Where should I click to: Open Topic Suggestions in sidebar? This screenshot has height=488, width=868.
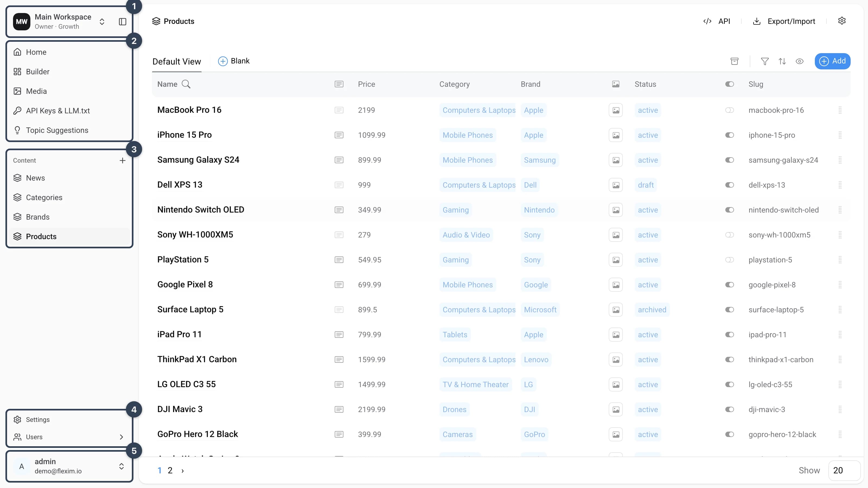coord(69,130)
